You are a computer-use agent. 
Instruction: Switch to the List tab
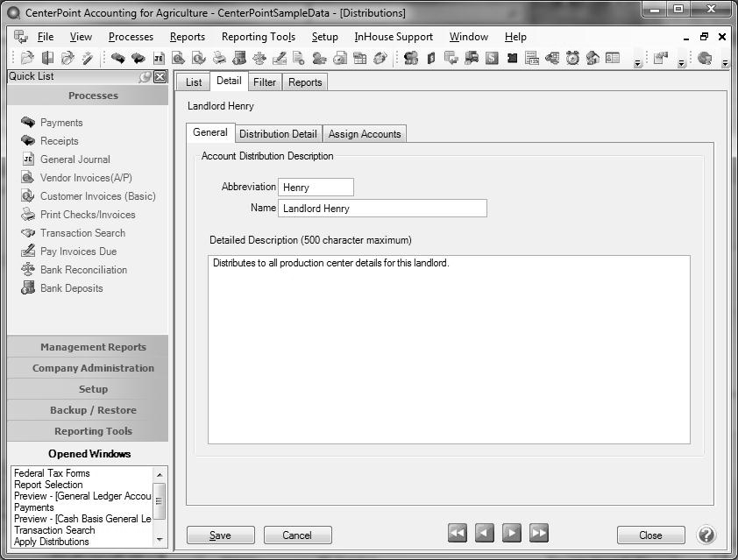(x=194, y=82)
